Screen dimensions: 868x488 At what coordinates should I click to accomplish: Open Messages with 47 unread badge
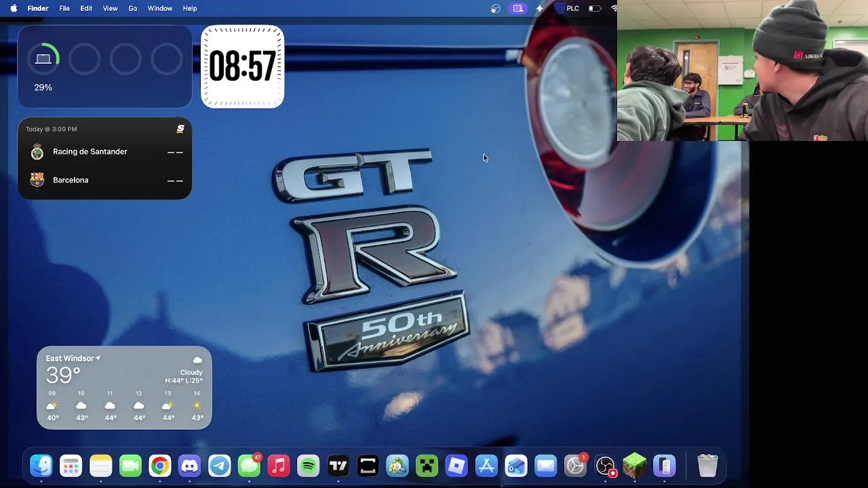point(249,466)
